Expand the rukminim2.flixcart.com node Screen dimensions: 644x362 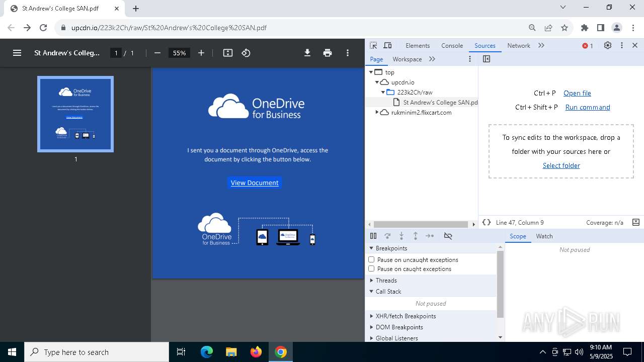click(377, 112)
